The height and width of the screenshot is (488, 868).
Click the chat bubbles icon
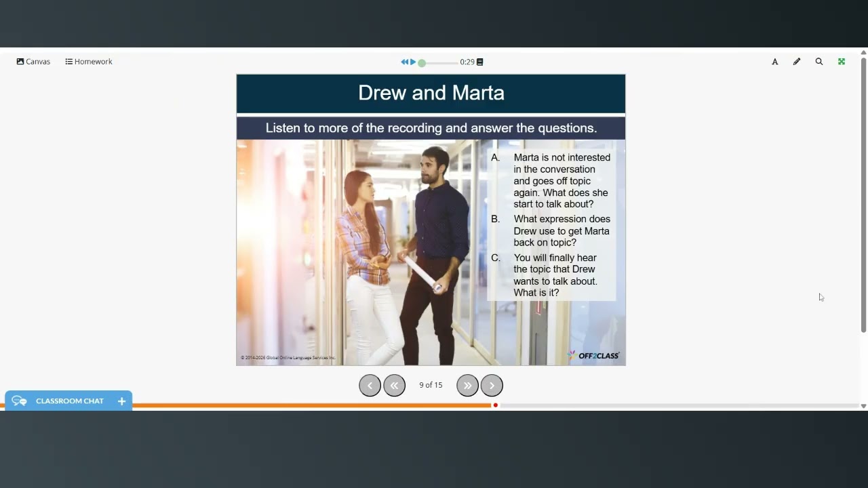pyautogui.click(x=19, y=401)
